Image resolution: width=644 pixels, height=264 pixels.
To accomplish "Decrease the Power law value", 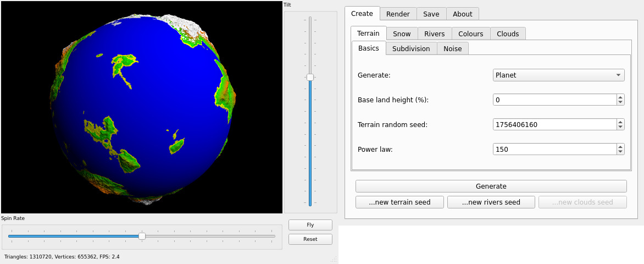I will tap(620, 152).
